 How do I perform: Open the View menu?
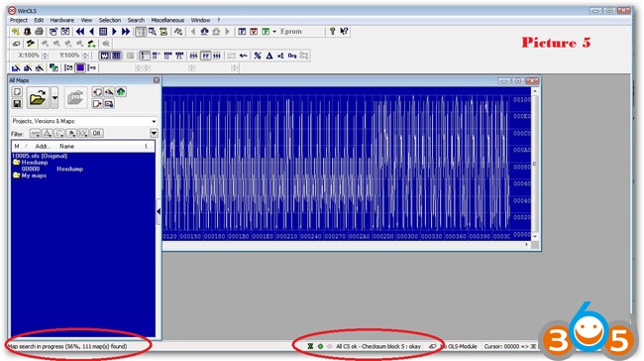pos(86,20)
